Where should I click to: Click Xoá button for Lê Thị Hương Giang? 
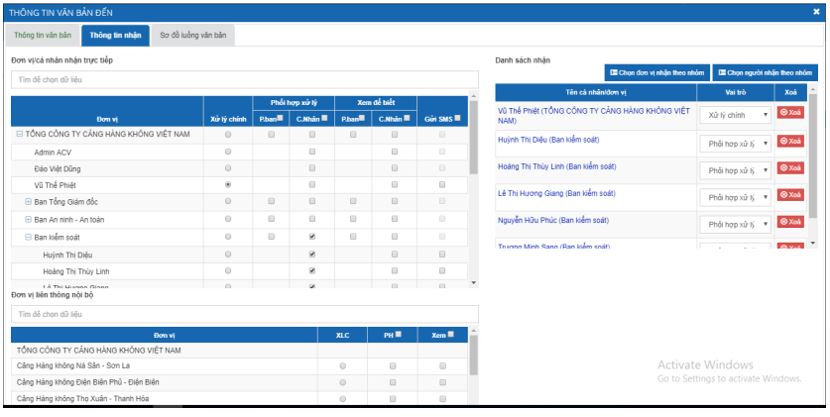coord(790,196)
